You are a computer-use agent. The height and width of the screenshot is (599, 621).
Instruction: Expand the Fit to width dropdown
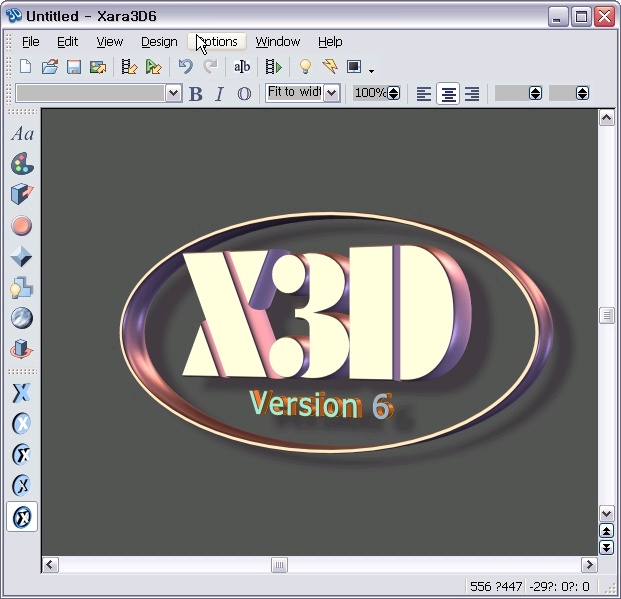(x=332, y=93)
